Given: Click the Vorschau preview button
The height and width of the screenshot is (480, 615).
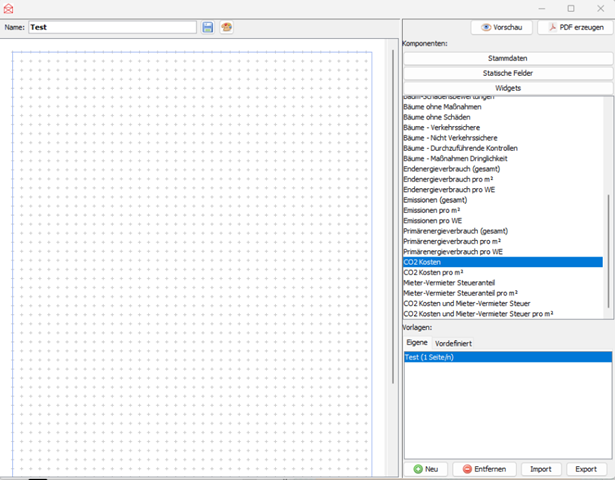Looking at the screenshot, I should (x=502, y=27).
